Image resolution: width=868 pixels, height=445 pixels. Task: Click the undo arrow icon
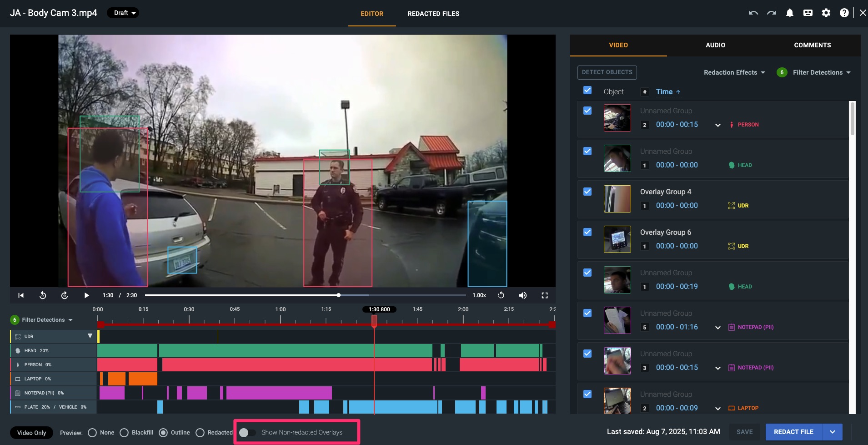(753, 13)
